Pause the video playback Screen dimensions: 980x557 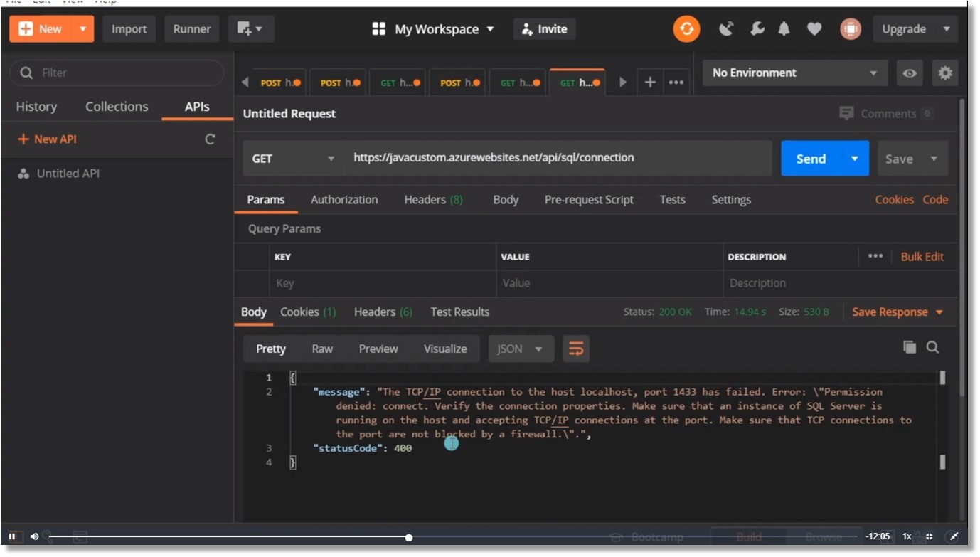coord(12,536)
